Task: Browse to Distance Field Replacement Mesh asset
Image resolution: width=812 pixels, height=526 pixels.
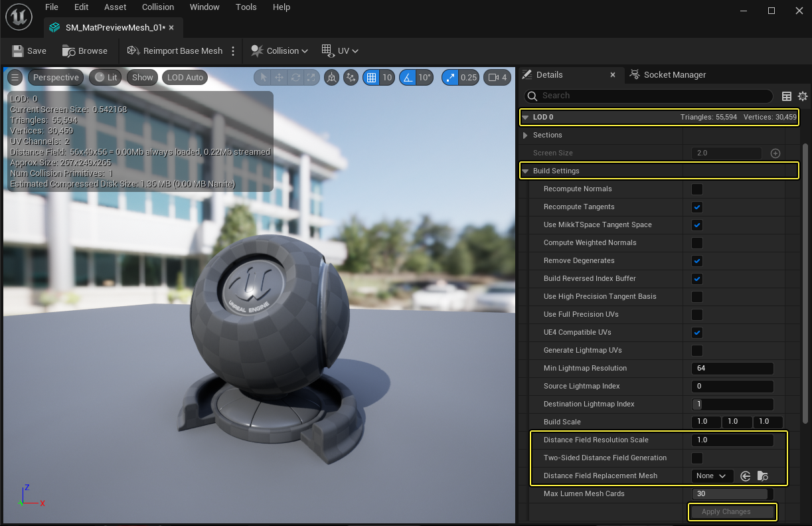Action: tap(763, 476)
